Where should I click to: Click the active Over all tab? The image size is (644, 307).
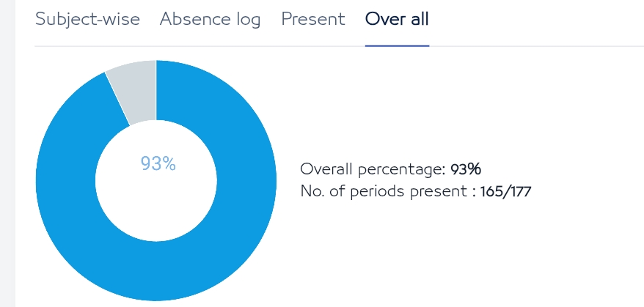[397, 19]
